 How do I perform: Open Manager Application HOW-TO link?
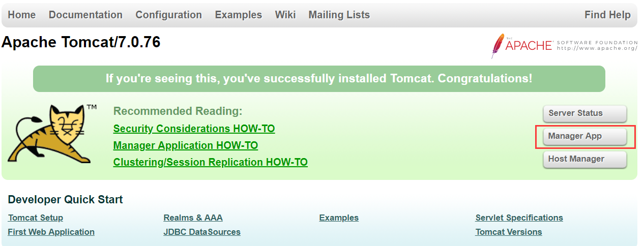coord(186,145)
